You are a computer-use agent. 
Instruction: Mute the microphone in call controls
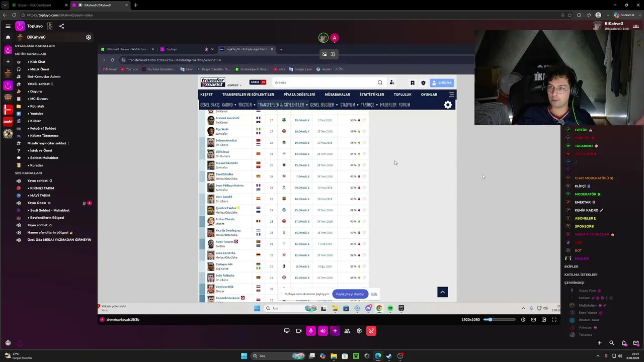(311, 331)
